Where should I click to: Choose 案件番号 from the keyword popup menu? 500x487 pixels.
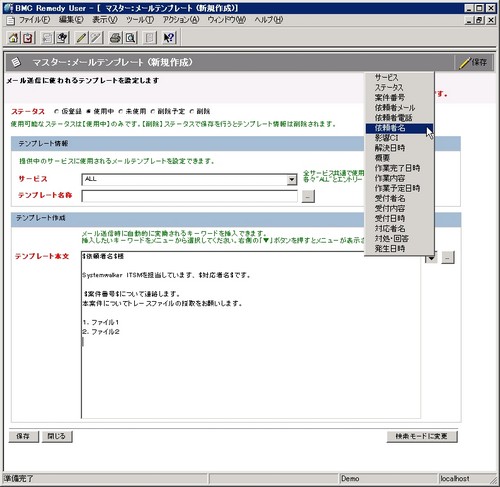tap(399, 98)
